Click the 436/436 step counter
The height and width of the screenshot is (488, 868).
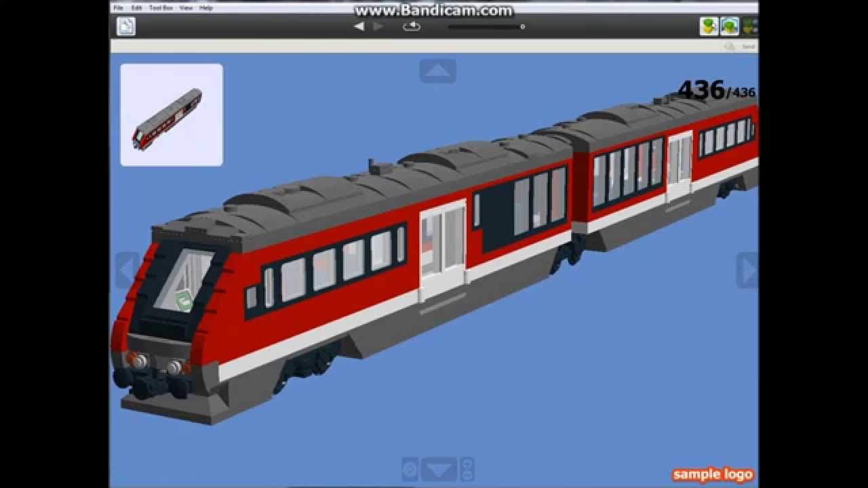[716, 90]
